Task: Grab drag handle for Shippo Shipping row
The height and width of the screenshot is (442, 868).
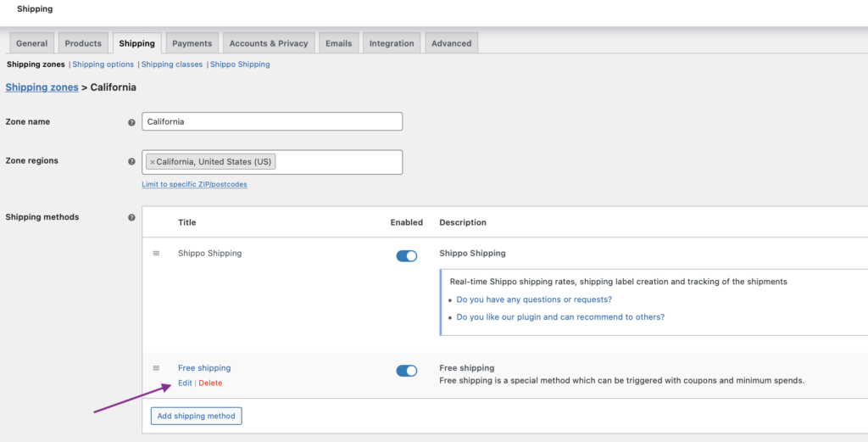Action: [156, 254]
